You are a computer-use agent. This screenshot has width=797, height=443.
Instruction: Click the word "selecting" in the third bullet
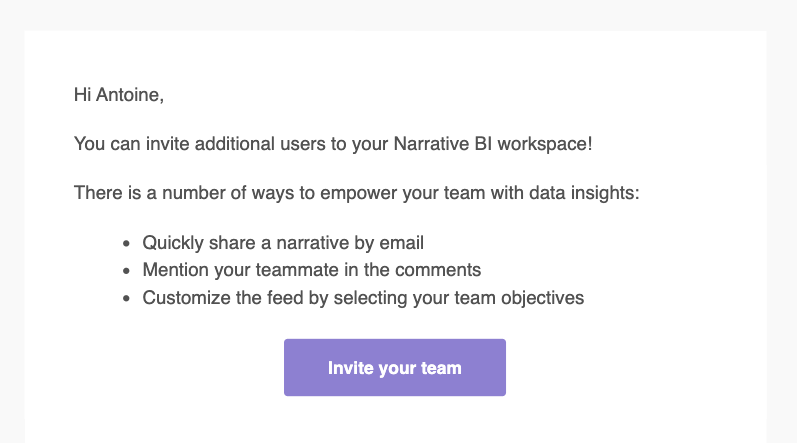click(378, 298)
